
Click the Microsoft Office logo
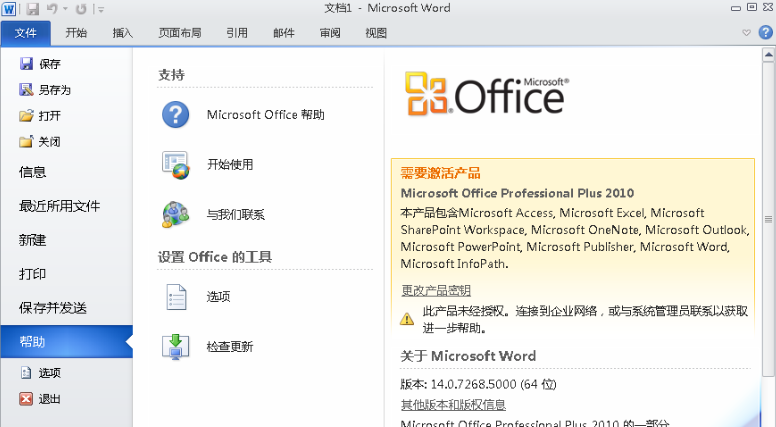coord(487,94)
